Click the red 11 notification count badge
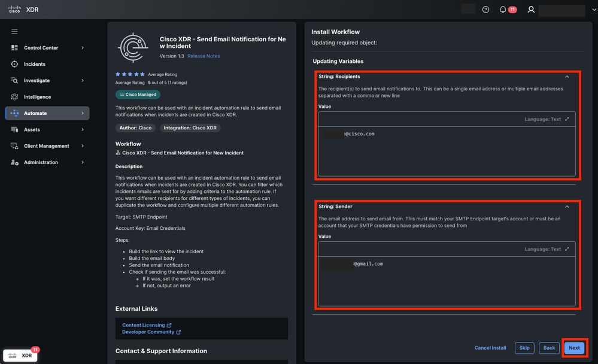The image size is (598, 364). pyautogui.click(x=512, y=10)
